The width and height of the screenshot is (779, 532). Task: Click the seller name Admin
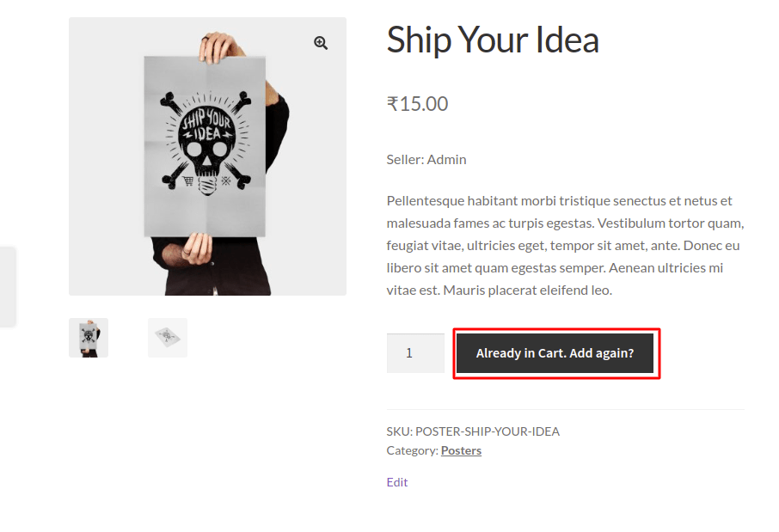click(x=449, y=159)
